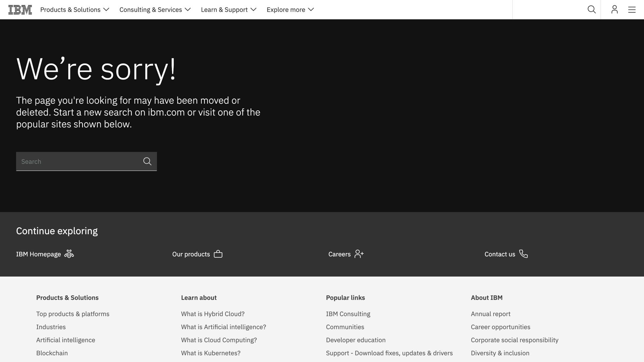Click the add-user icon beside Careers

coord(359,254)
